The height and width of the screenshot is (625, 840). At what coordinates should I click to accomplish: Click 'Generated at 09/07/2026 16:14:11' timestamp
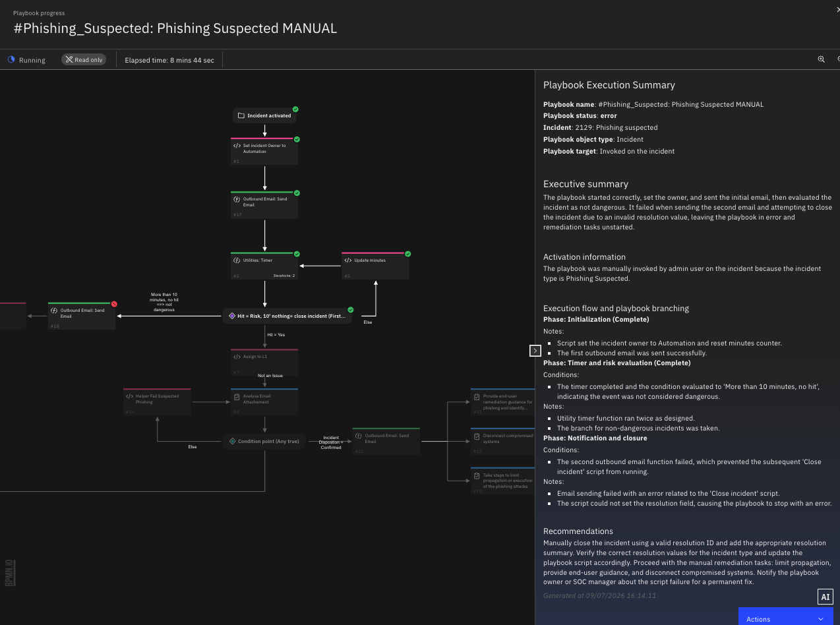[x=599, y=595]
